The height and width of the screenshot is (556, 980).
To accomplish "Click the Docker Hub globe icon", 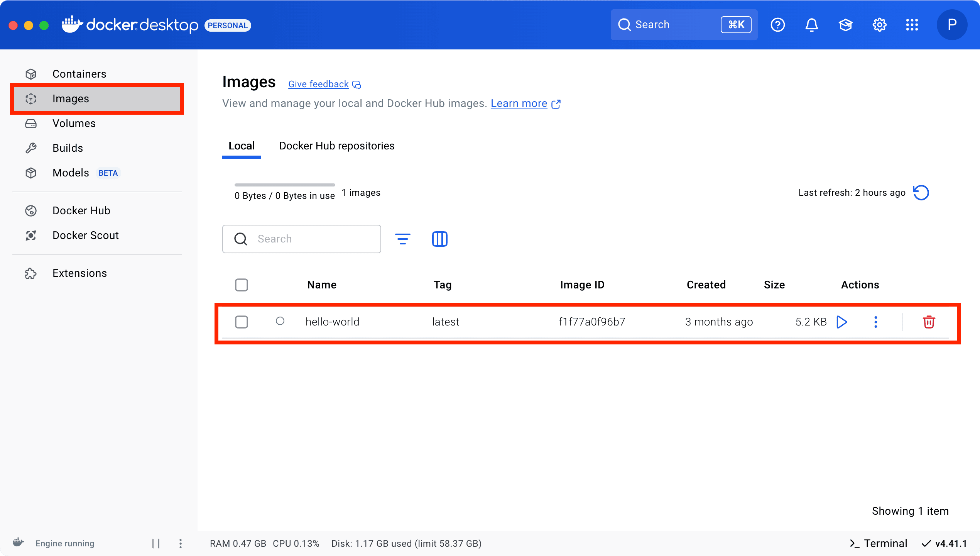I will click(31, 211).
